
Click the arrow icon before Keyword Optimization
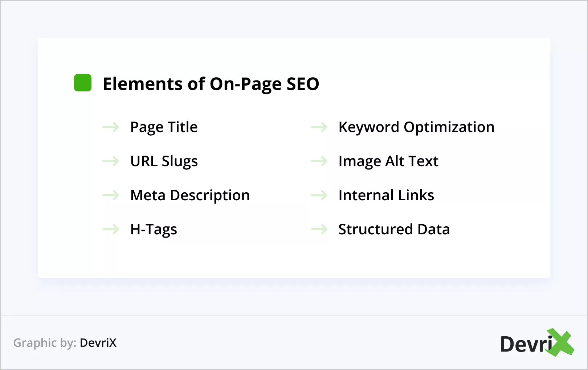[319, 127]
